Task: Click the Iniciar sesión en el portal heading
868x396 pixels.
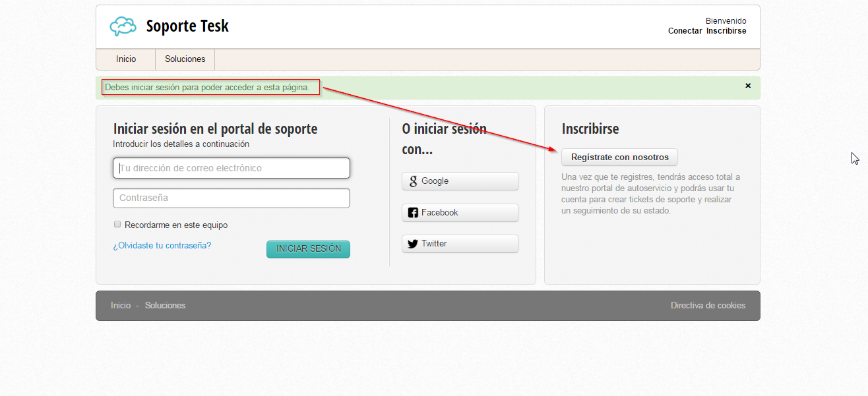Action: 215,129
